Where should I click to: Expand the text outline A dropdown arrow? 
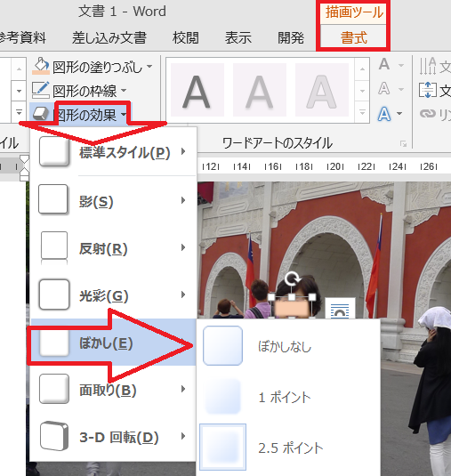tap(401, 89)
